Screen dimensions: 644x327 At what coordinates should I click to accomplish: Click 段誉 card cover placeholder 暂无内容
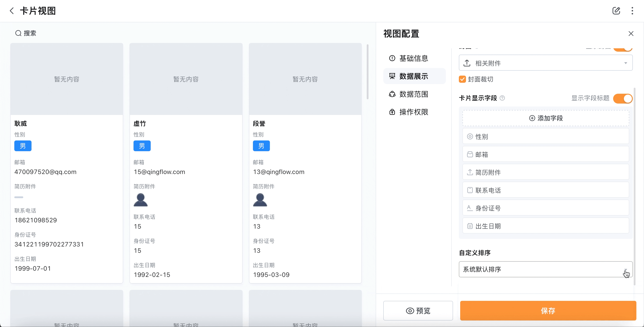pyautogui.click(x=305, y=79)
